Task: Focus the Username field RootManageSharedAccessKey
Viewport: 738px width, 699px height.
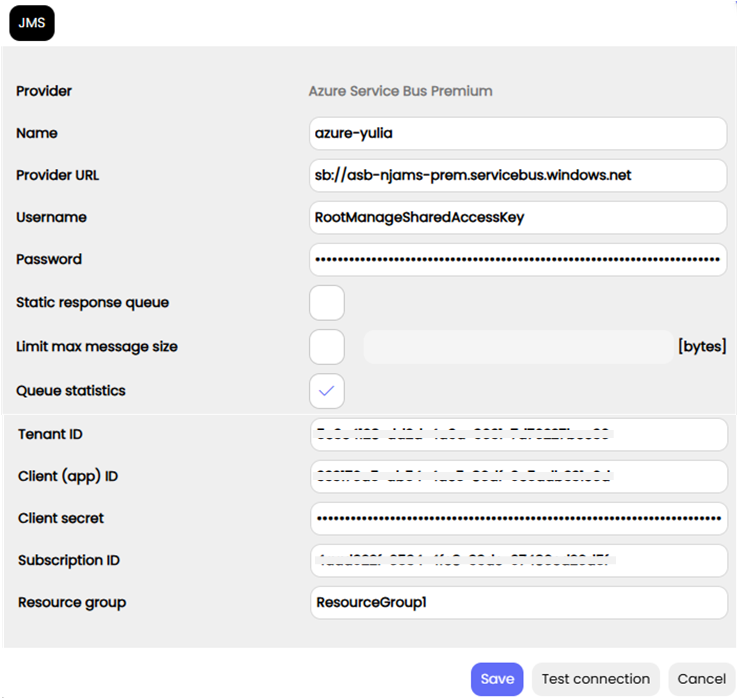Action: (518, 217)
